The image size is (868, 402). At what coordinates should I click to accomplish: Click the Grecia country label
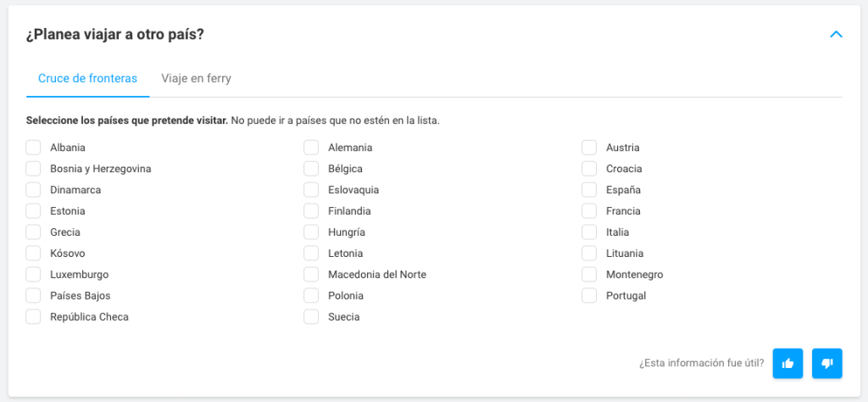pyautogui.click(x=65, y=232)
